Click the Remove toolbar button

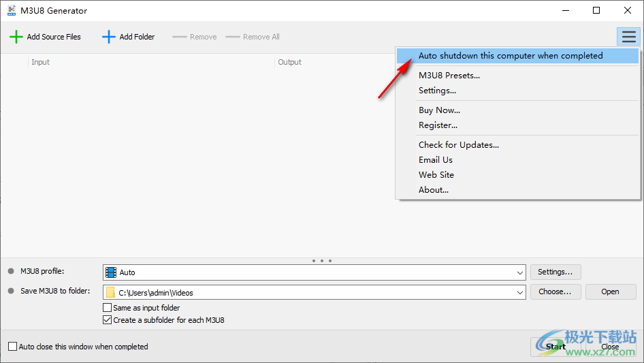[x=195, y=37]
